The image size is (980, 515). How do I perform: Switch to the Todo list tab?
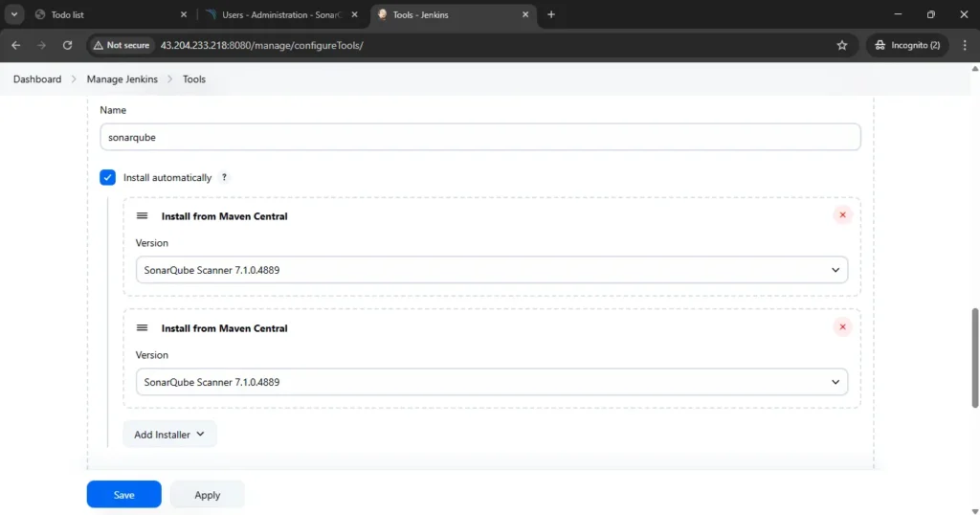105,14
